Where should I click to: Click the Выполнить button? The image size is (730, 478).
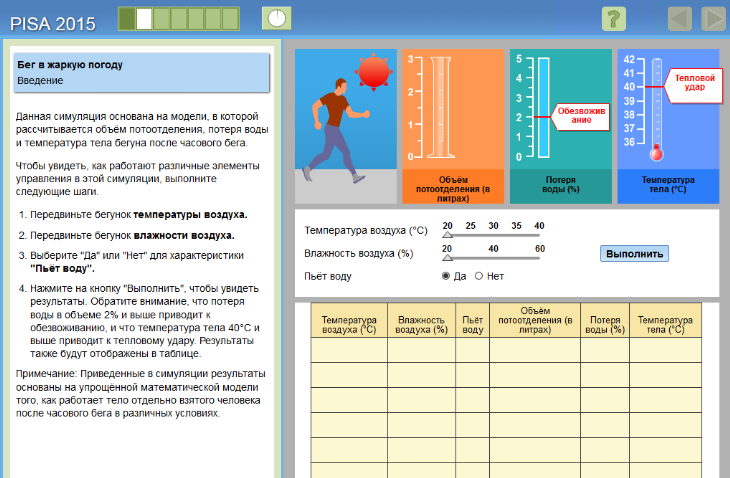[x=634, y=254]
